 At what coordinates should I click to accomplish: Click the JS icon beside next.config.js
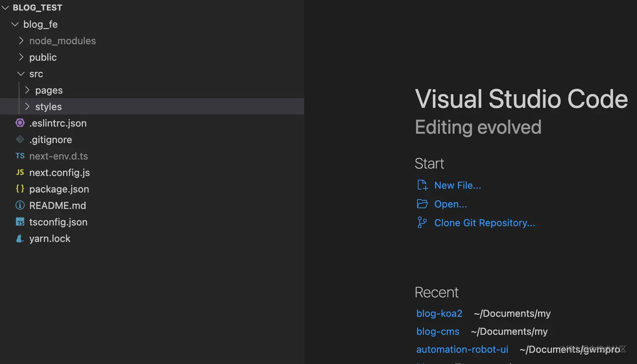tap(20, 172)
